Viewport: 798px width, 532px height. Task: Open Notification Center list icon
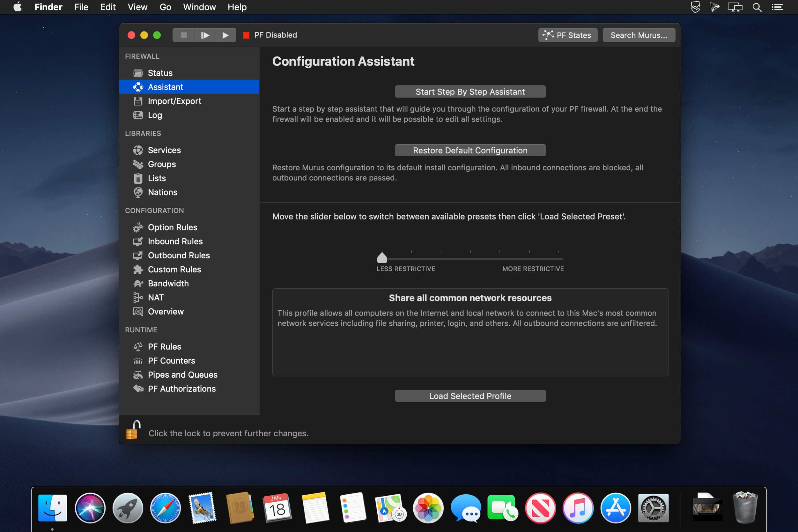click(x=777, y=7)
